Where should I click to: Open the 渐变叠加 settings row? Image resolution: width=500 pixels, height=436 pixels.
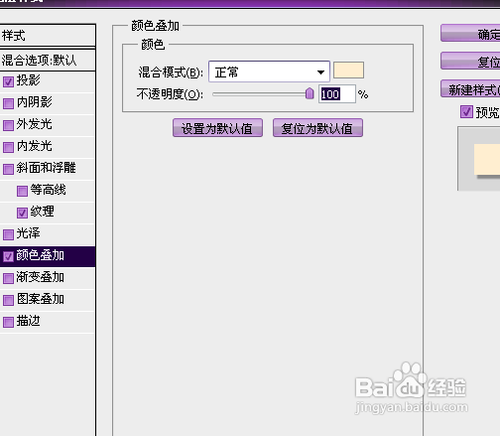coord(47,278)
